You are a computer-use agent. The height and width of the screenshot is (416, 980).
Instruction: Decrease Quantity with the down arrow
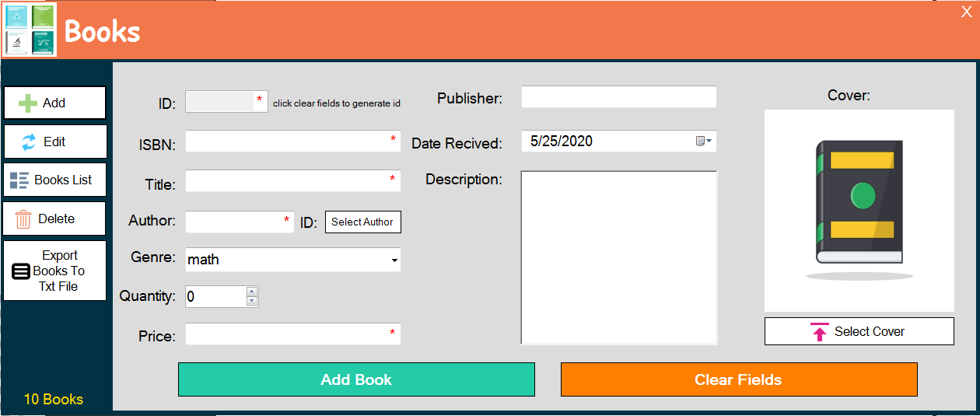[252, 301]
